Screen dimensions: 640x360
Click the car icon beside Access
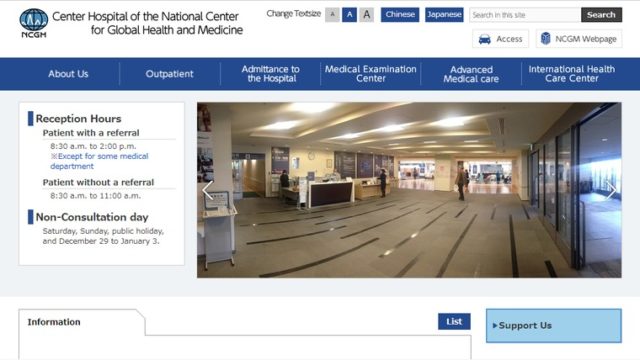[x=484, y=39]
